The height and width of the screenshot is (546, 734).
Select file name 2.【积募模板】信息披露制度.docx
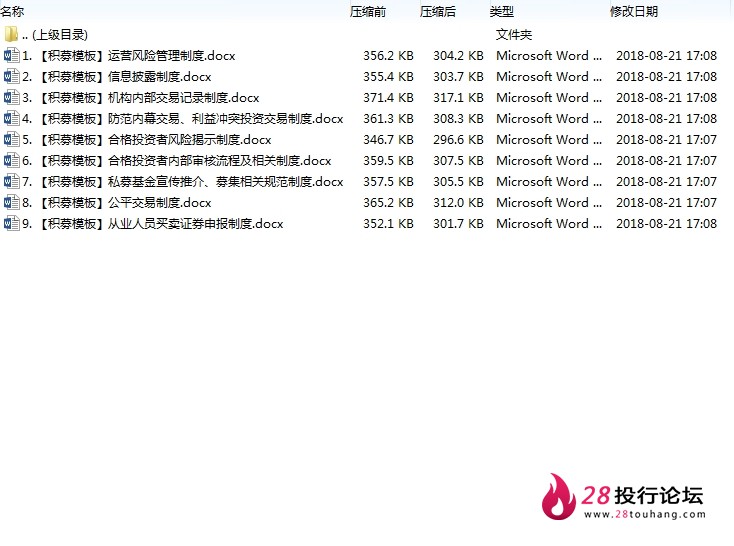117,77
